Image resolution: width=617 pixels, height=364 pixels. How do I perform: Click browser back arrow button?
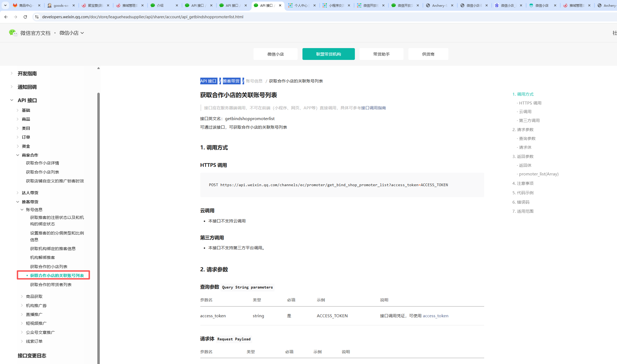tap(6, 17)
